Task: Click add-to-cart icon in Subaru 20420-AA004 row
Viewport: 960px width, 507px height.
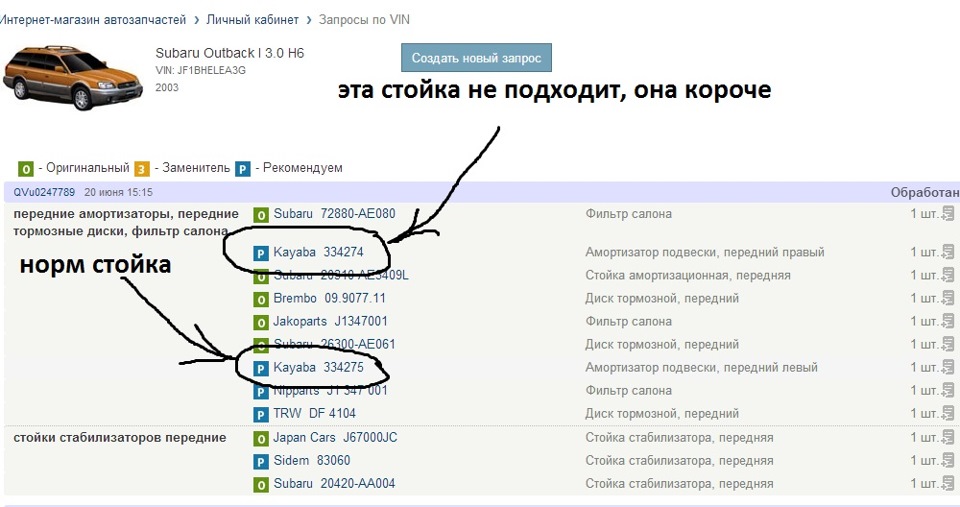Action: point(948,483)
